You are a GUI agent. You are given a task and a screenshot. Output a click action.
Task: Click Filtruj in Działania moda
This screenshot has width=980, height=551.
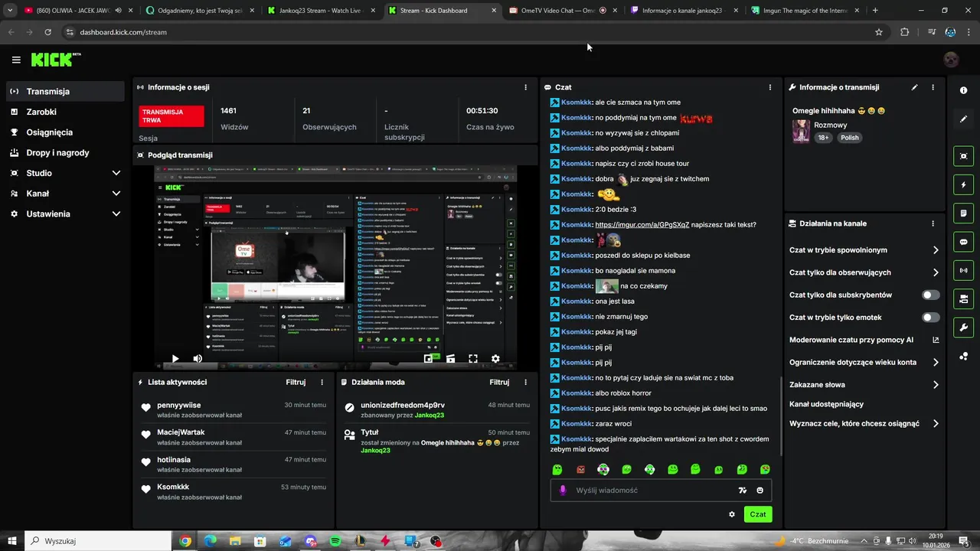499,382
